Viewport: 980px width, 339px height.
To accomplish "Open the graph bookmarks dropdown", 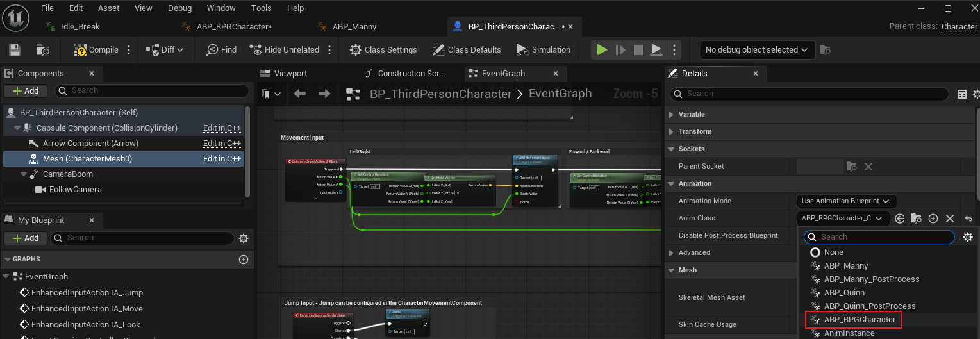I will [272, 94].
